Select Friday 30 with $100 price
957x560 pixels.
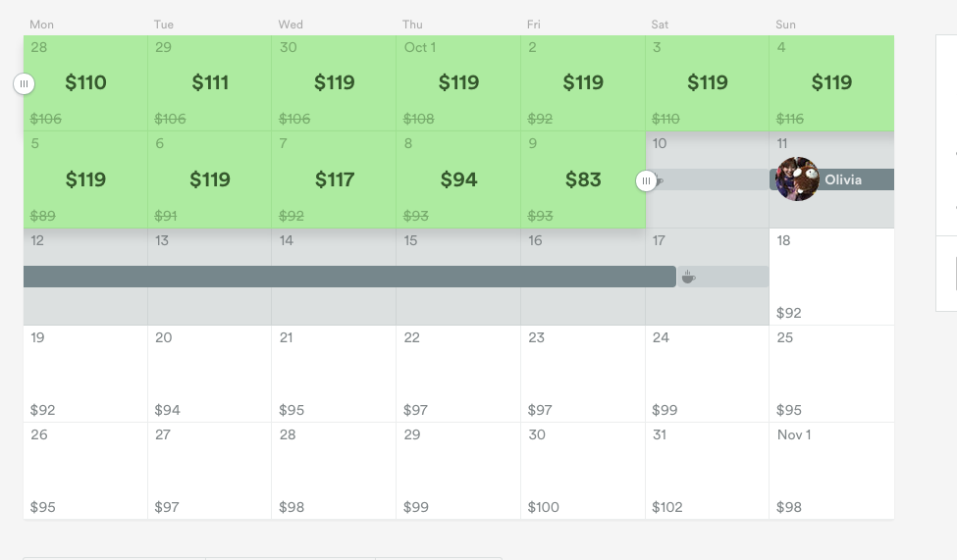pyautogui.click(x=583, y=471)
